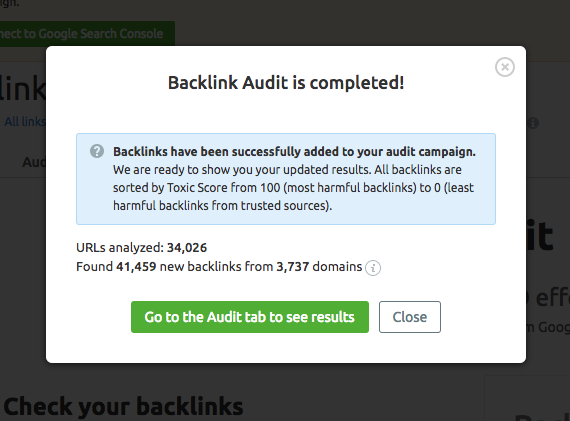The height and width of the screenshot is (421, 570).
Task: Click the question mark icon in blue notice
Action: point(97,151)
